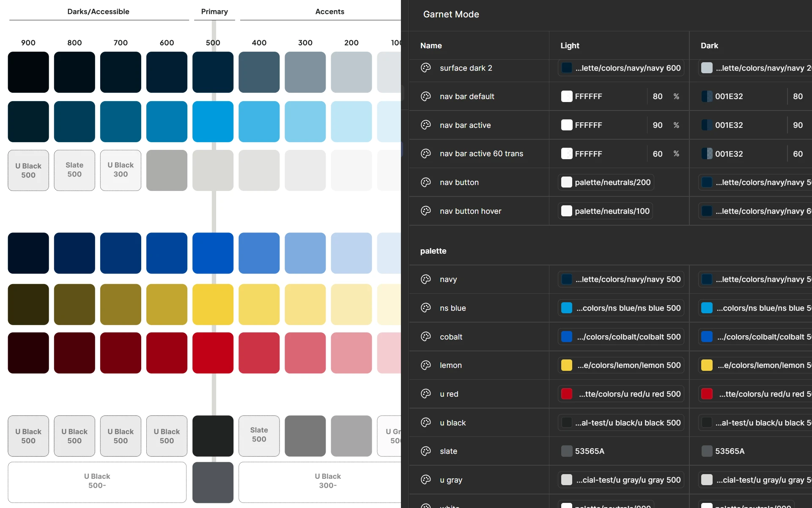Click the Accents heading on the canvas
The width and height of the screenshot is (812, 508).
point(330,11)
